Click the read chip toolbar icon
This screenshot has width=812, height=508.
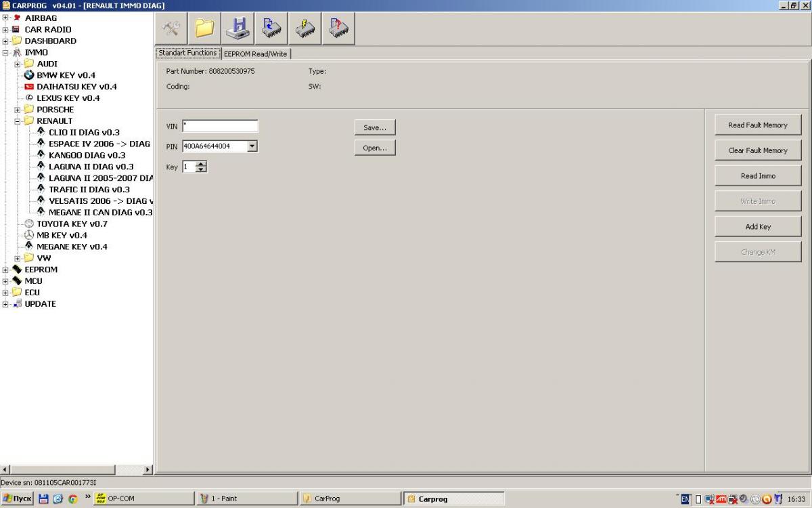[x=271, y=28]
